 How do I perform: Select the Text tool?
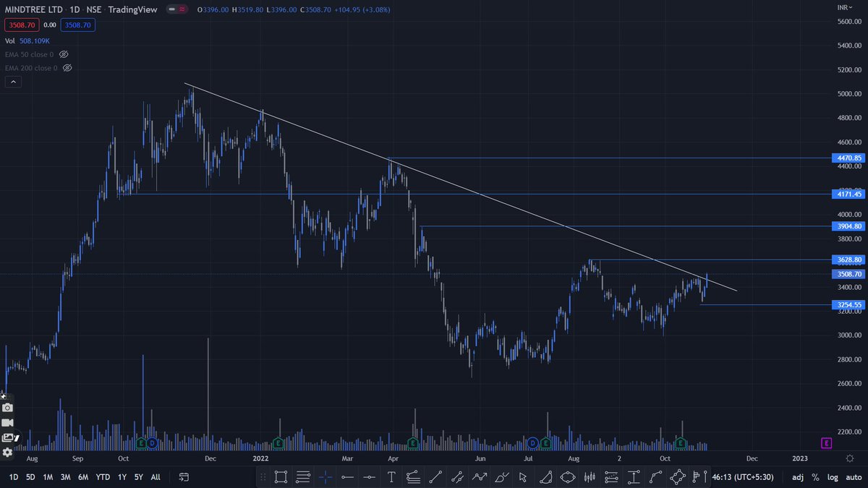[391, 477]
